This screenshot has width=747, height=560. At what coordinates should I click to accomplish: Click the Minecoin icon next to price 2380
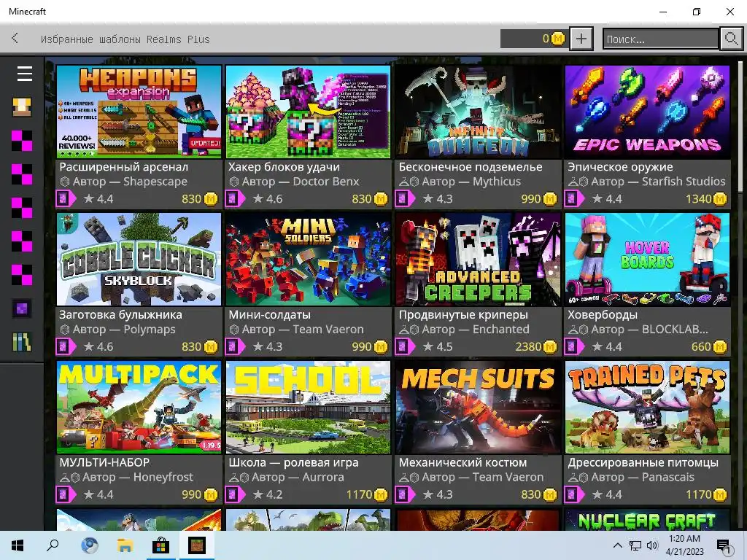[x=550, y=346]
